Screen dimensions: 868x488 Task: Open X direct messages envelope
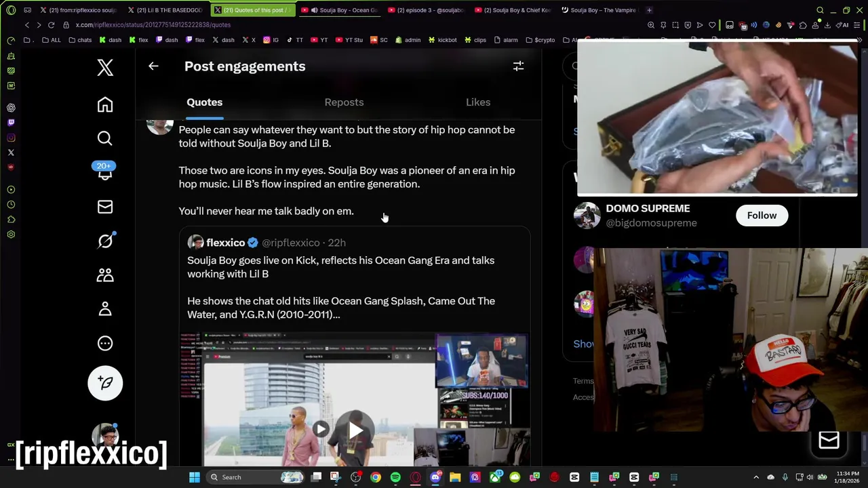pyautogui.click(x=104, y=207)
